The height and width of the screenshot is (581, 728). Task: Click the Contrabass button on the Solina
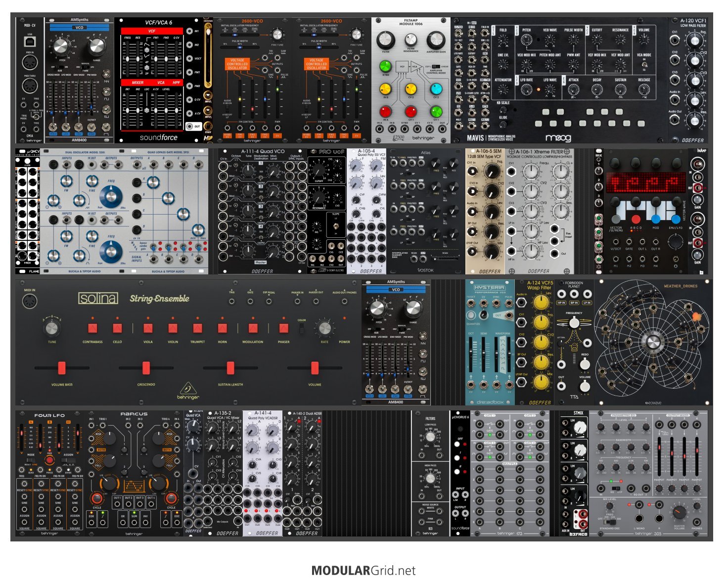point(92,328)
